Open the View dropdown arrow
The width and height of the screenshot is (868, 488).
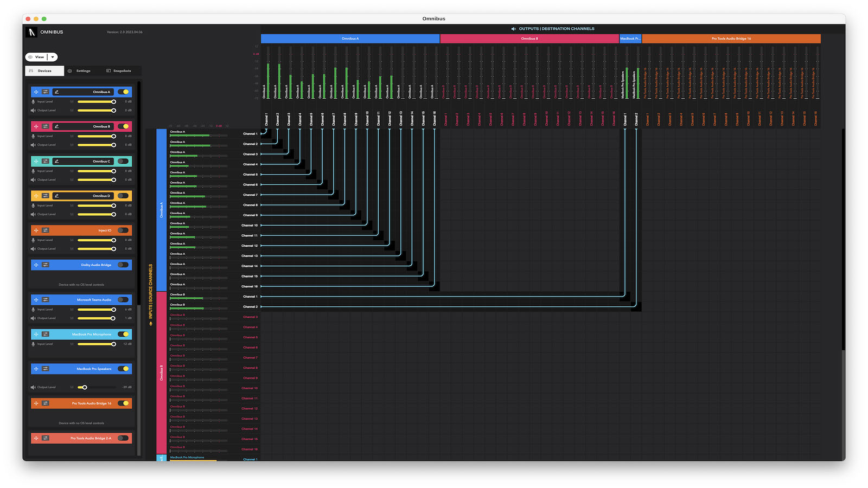[x=53, y=56]
